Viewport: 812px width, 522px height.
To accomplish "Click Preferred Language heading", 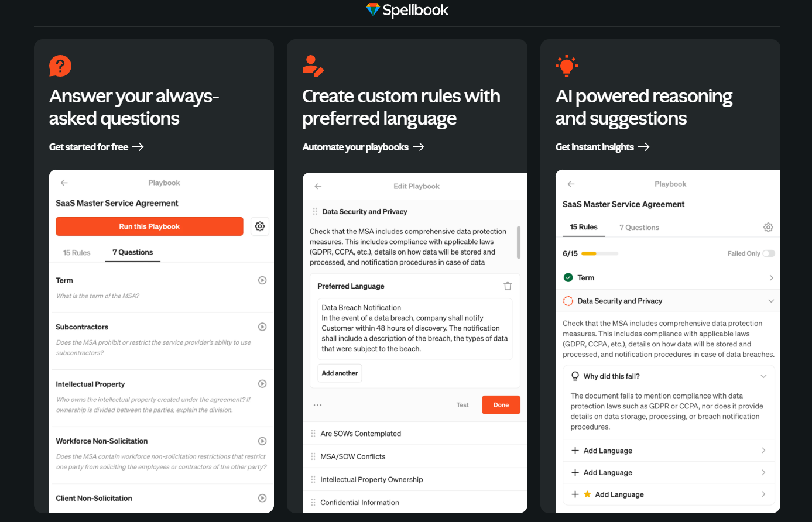I will coord(351,286).
